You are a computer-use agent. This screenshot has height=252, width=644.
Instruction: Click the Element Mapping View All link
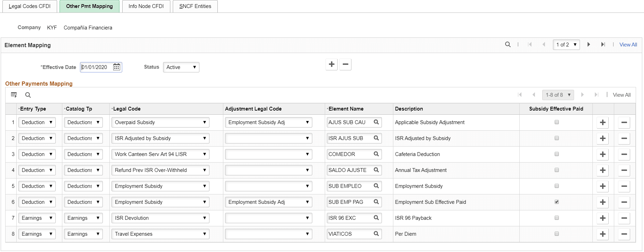click(x=628, y=45)
